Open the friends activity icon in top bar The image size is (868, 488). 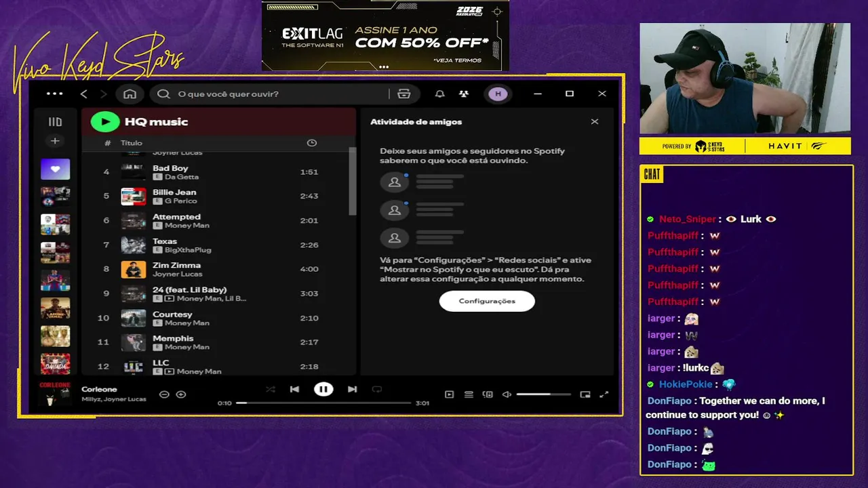[464, 94]
